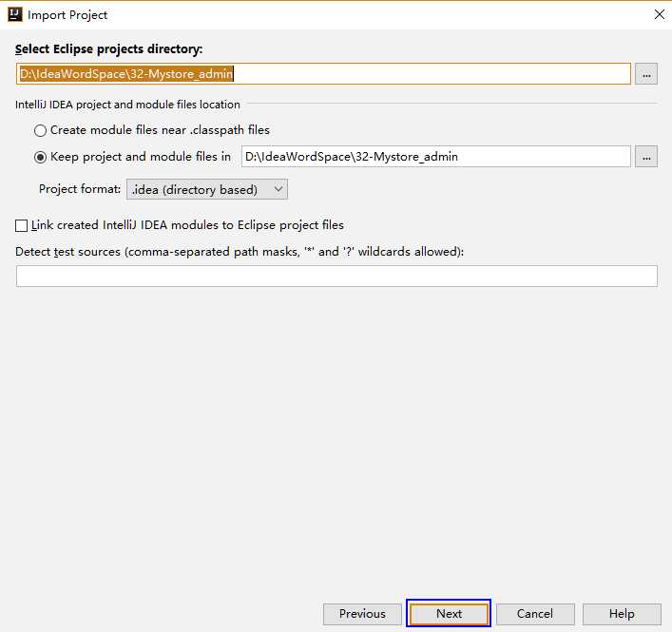Go back with the Previous button
Image resolution: width=672 pixels, height=632 pixels.
point(362,614)
